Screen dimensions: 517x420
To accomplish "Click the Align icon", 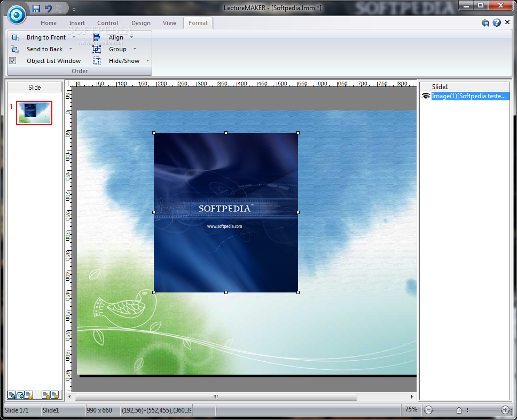I will pos(96,37).
